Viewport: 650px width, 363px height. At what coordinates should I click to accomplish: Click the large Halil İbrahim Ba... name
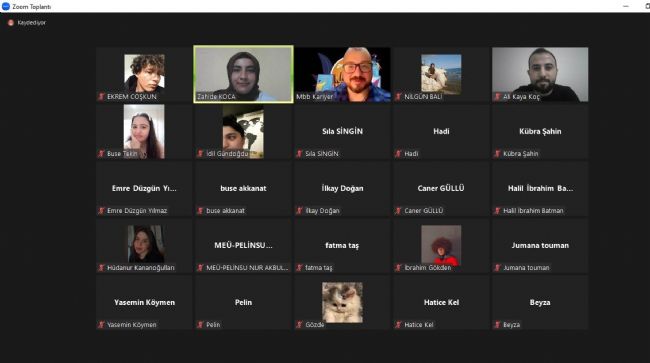[x=540, y=188]
